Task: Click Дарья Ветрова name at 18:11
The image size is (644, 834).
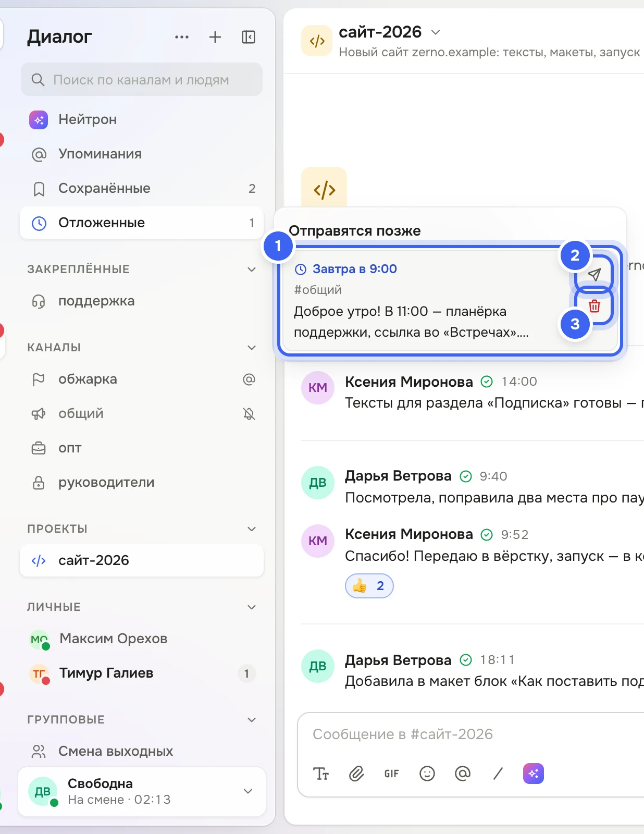Action: [x=398, y=660]
